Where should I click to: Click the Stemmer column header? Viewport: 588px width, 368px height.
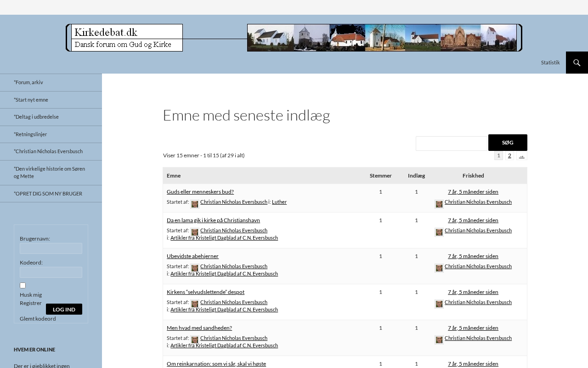(381, 176)
